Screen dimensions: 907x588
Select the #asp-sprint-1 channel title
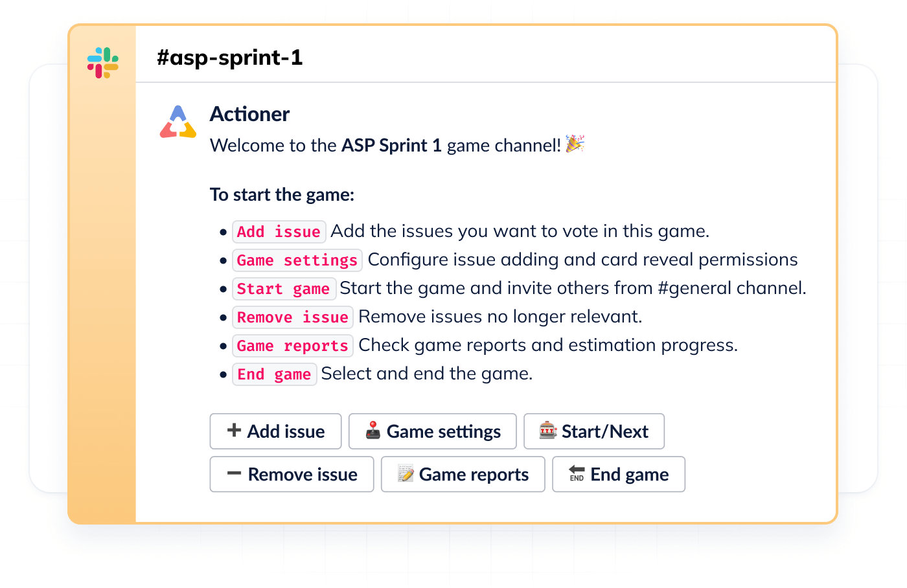coord(230,57)
